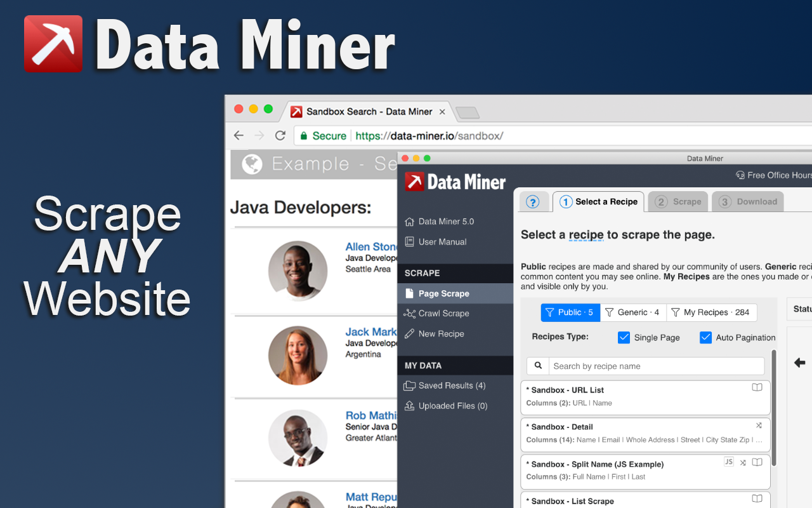Select the Public recipes filter
The height and width of the screenshot is (508, 812).
point(570,312)
